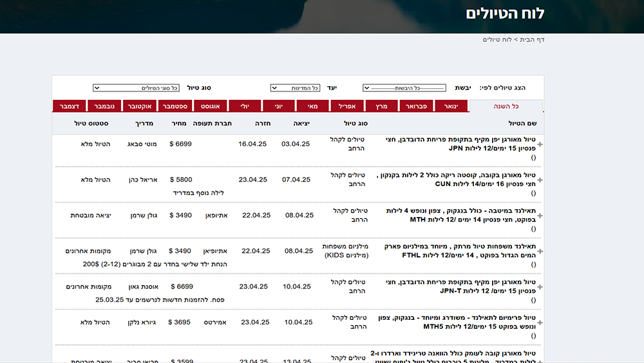Screen dimensions: 644x363
Task: Go to דף הבית in the breadcrumb
Action: 533,40
